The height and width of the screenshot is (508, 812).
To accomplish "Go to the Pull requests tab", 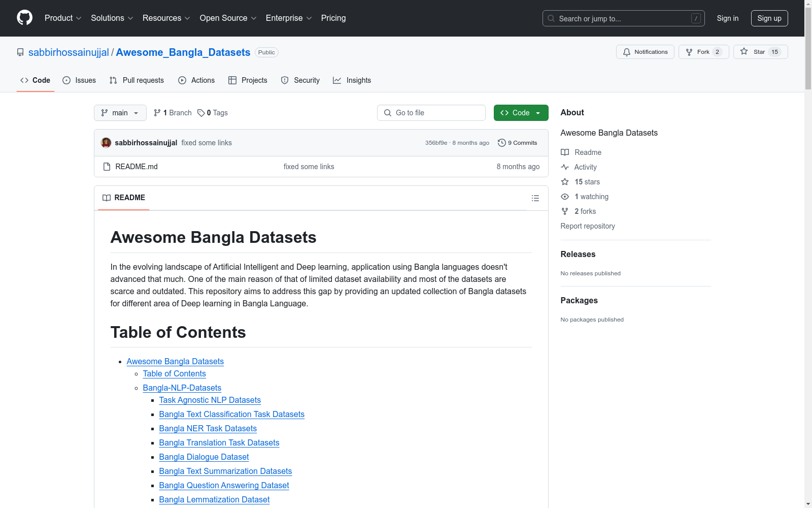I will click(137, 80).
